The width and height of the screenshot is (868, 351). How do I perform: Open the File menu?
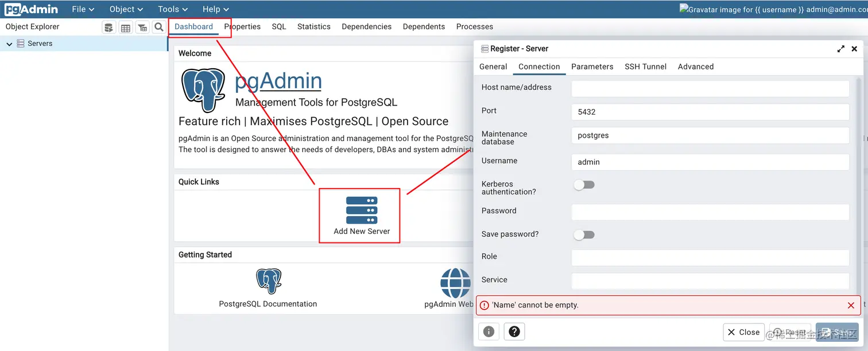83,9
